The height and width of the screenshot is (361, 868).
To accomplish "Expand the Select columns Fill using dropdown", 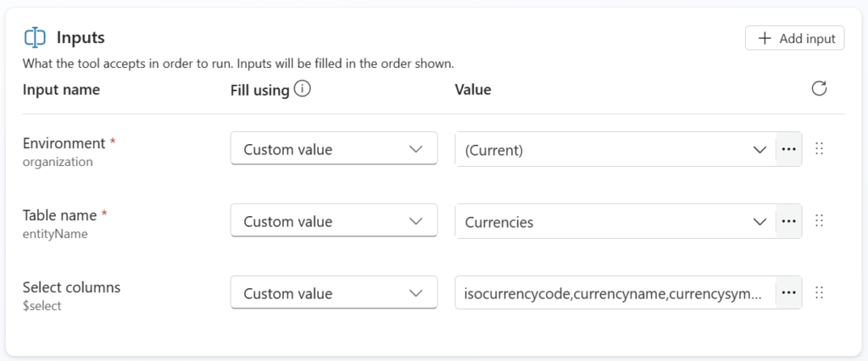I will point(333,293).
